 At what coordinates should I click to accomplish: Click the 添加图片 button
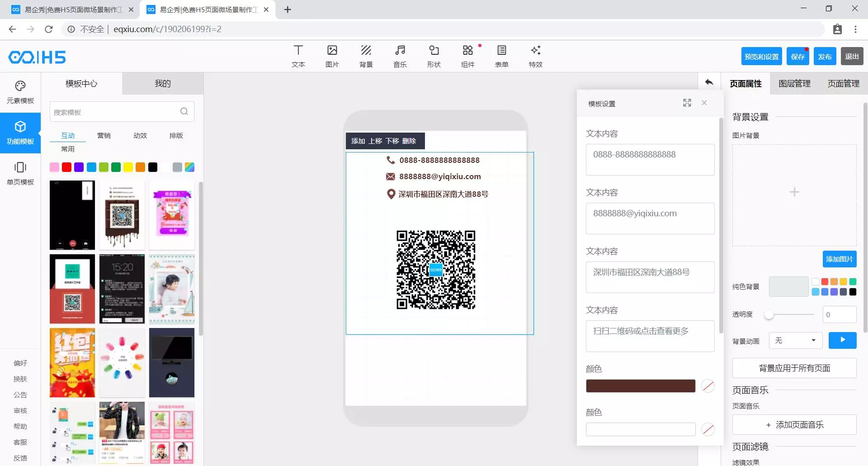click(x=840, y=259)
